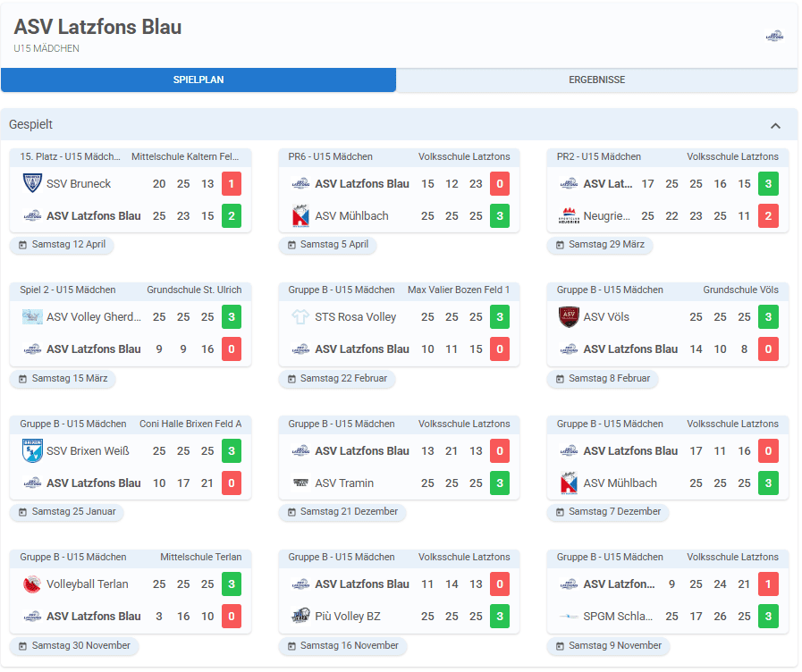Click the Samstag 9 November date chip
The height and width of the screenshot is (672, 802).
(608, 645)
